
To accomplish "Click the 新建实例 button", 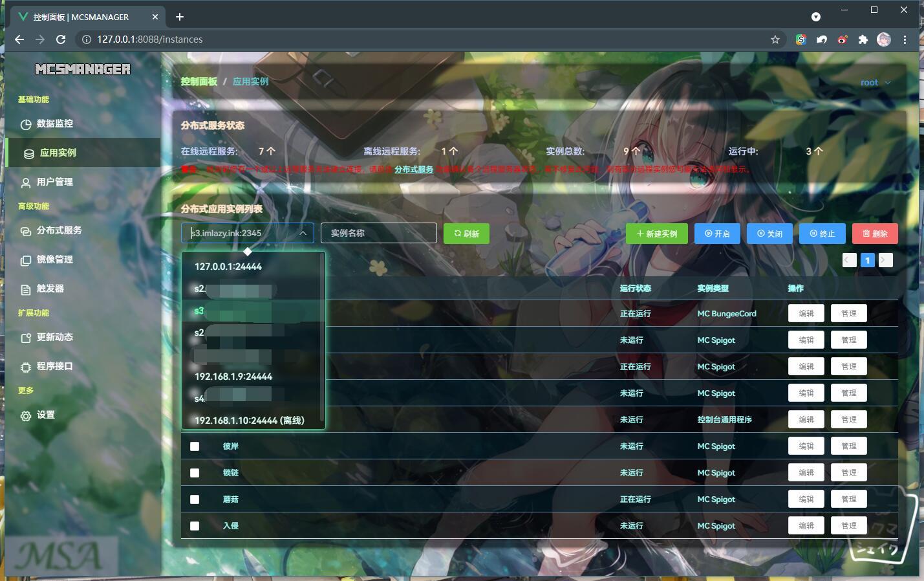I will (657, 234).
